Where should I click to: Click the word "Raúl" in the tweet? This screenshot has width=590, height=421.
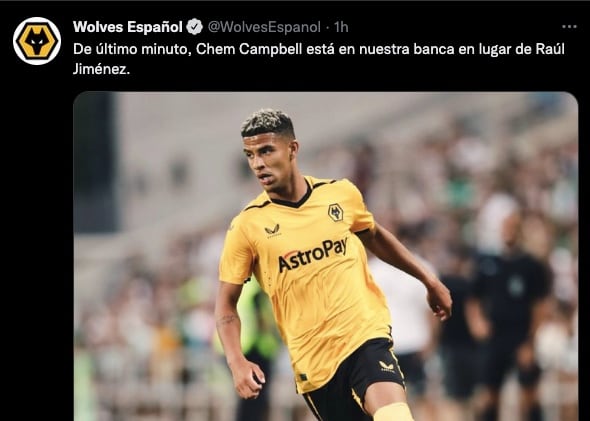550,49
